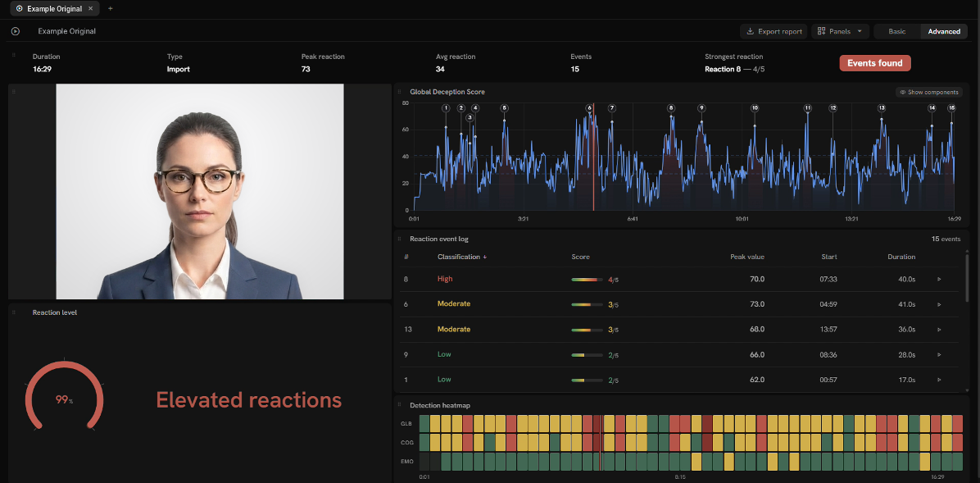Click the drag handle of the Detection heatmap panel
This screenshot has width=980, height=483.
399,405
